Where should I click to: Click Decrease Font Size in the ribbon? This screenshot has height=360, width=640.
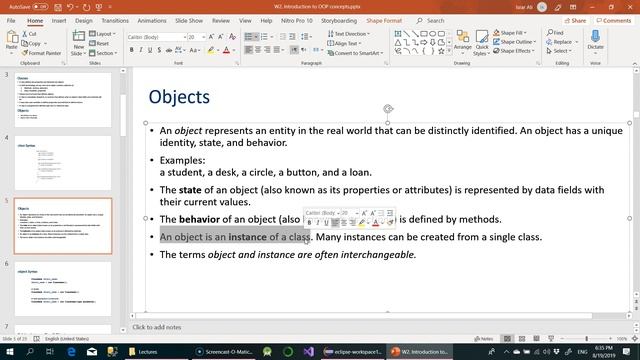(221, 37)
